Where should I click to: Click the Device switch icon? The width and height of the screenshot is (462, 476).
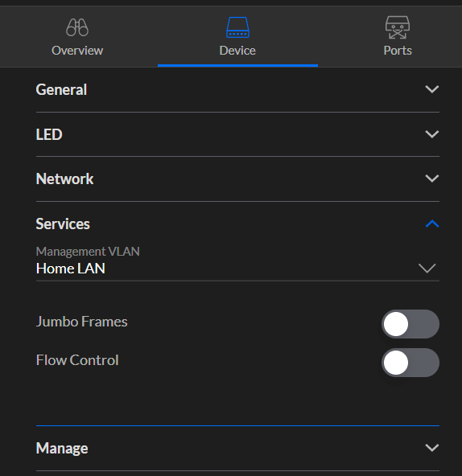point(237,27)
